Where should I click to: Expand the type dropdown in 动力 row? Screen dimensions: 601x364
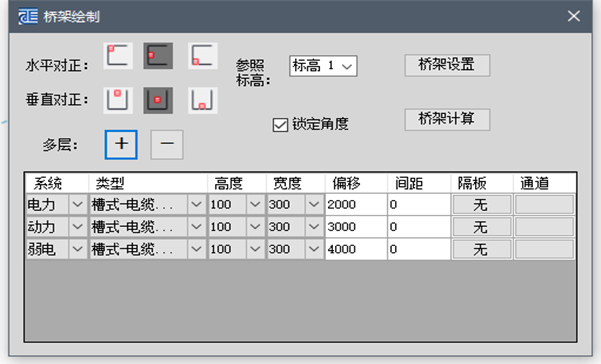click(x=197, y=227)
